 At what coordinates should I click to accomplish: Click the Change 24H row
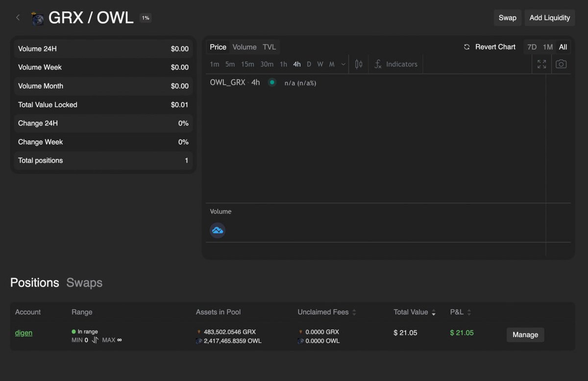[x=103, y=123]
